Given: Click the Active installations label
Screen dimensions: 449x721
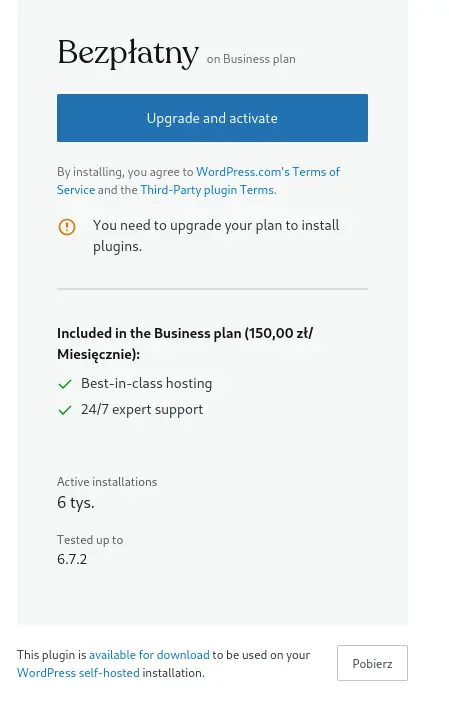Looking at the screenshot, I should tap(107, 482).
